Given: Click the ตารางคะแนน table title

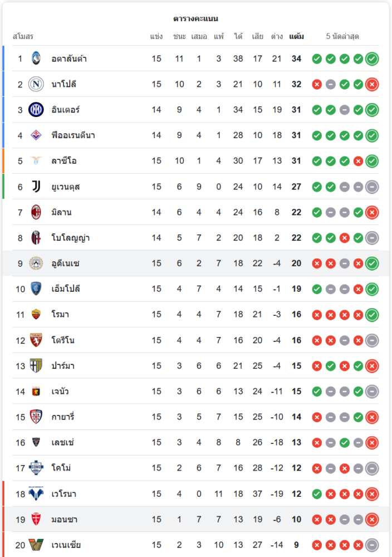Looking at the screenshot, I should [195, 19].
